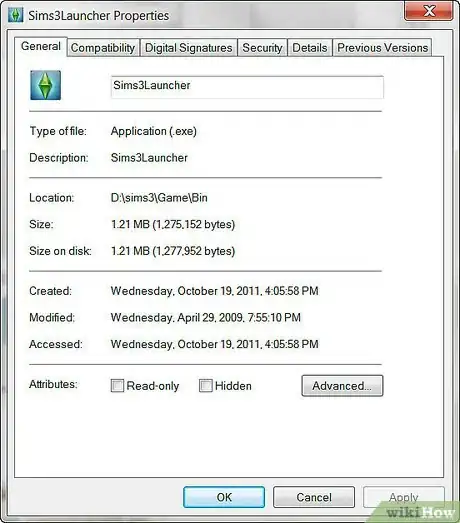Click the file type value Application (.exe)
This screenshot has width=460, height=523.
154,131
